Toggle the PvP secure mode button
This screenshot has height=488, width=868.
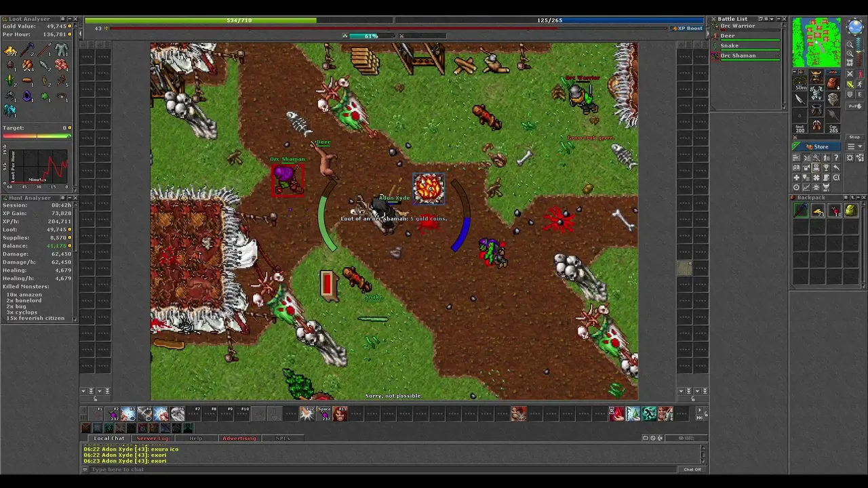click(854, 106)
